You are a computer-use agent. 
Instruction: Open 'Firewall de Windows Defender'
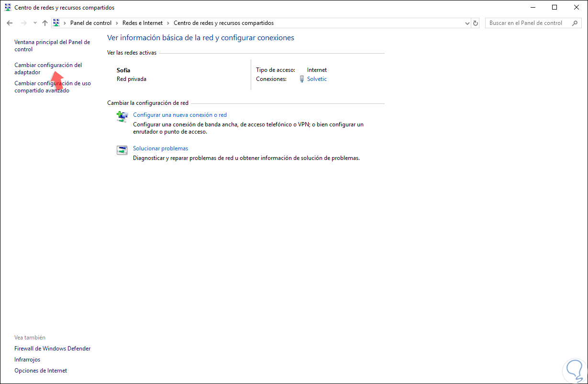[x=53, y=349]
